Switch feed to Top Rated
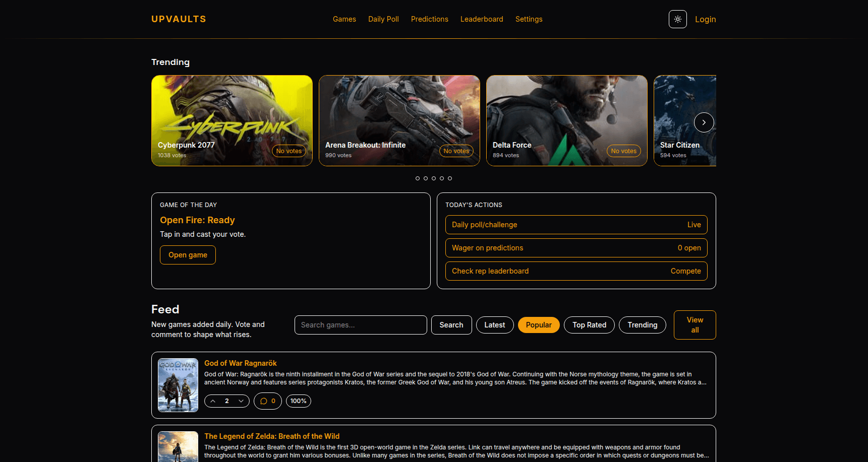868x462 pixels. point(589,325)
